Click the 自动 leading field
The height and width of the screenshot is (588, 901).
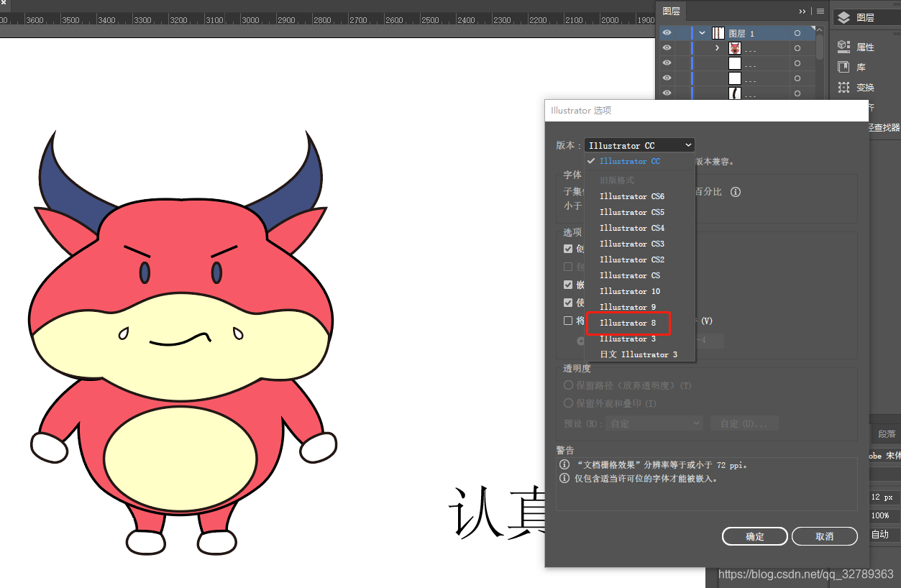coord(883,534)
